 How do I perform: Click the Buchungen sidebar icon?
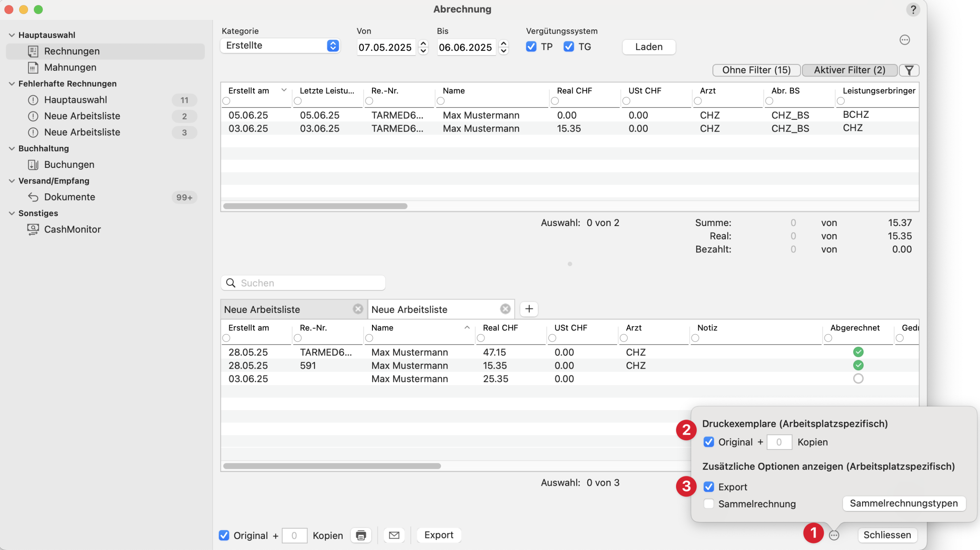tap(33, 165)
